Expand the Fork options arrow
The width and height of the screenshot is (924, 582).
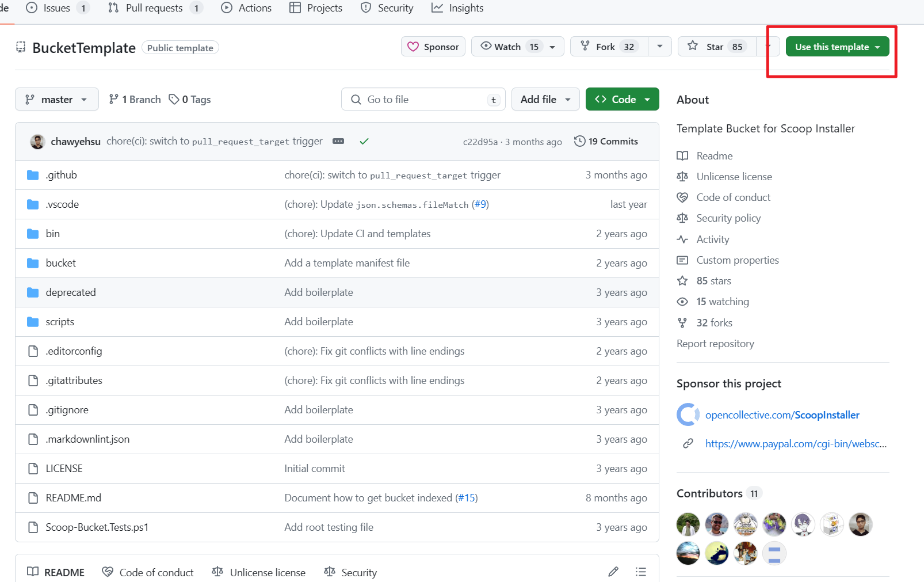click(x=660, y=47)
